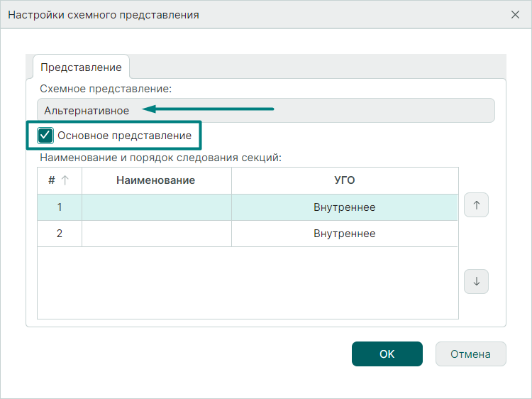
Task: Select the row numbered 1
Action: pos(60,207)
